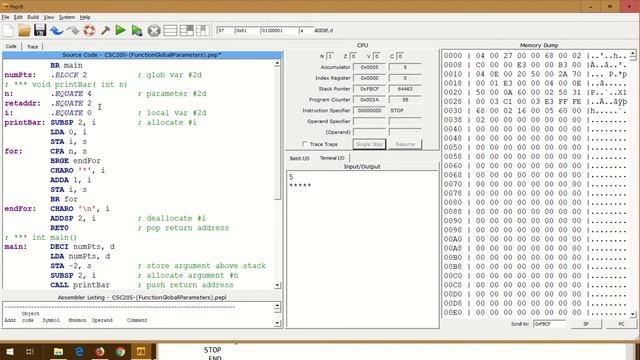Click the Pep/8 taskbar icon
This screenshot has height=360, width=640.
click(141, 351)
